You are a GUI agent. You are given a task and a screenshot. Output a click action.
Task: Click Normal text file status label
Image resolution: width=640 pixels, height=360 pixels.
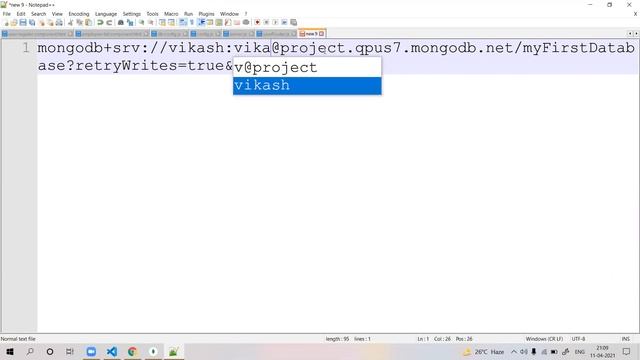pos(18,339)
